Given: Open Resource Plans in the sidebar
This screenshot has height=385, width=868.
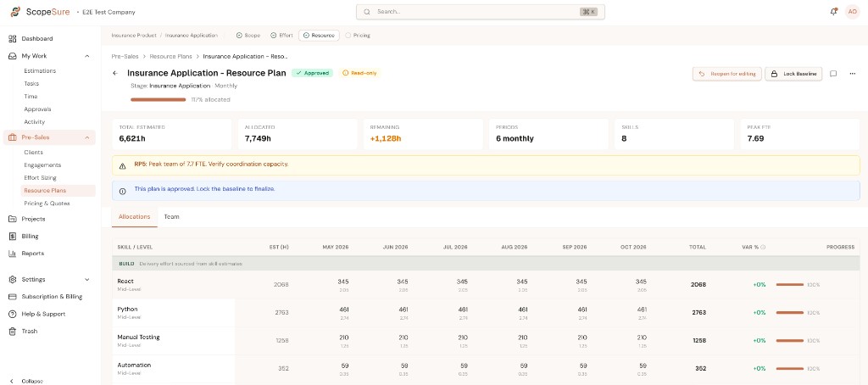Looking at the screenshot, I should (58, 191).
